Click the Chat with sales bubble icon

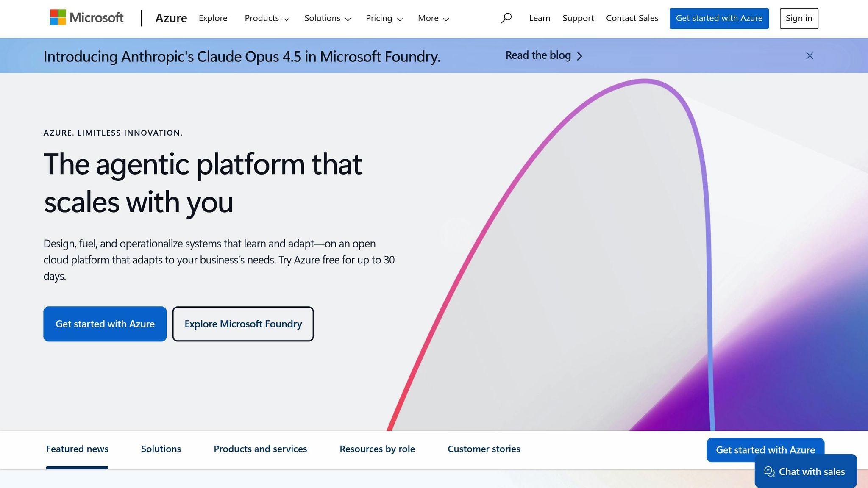(769, 471)
